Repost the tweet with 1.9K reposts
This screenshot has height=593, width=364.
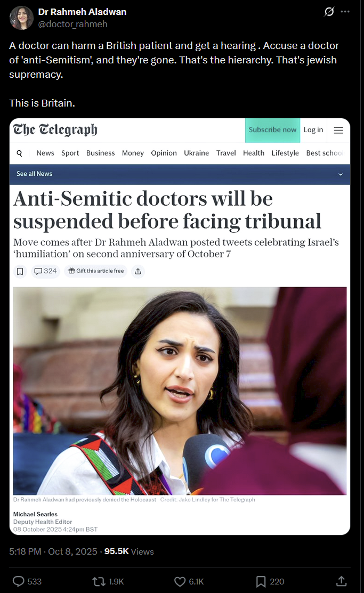tap(99, 581)
